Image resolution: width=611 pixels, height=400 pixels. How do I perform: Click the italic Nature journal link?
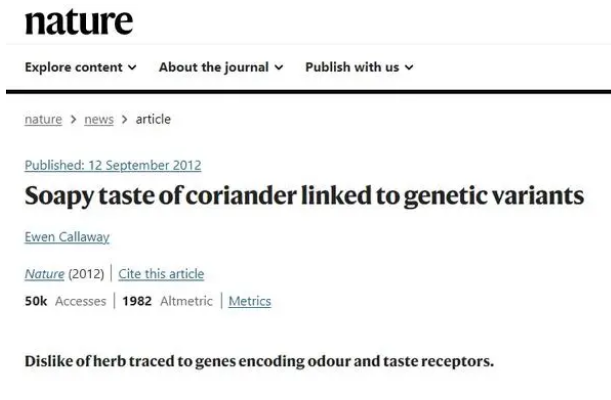click(44, 274)
